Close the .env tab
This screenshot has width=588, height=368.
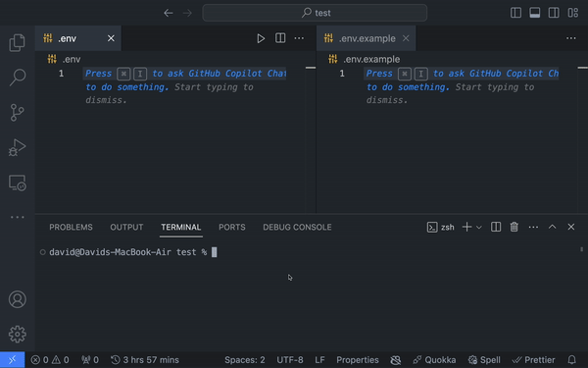pyautogui.click(x=111, y=38)
